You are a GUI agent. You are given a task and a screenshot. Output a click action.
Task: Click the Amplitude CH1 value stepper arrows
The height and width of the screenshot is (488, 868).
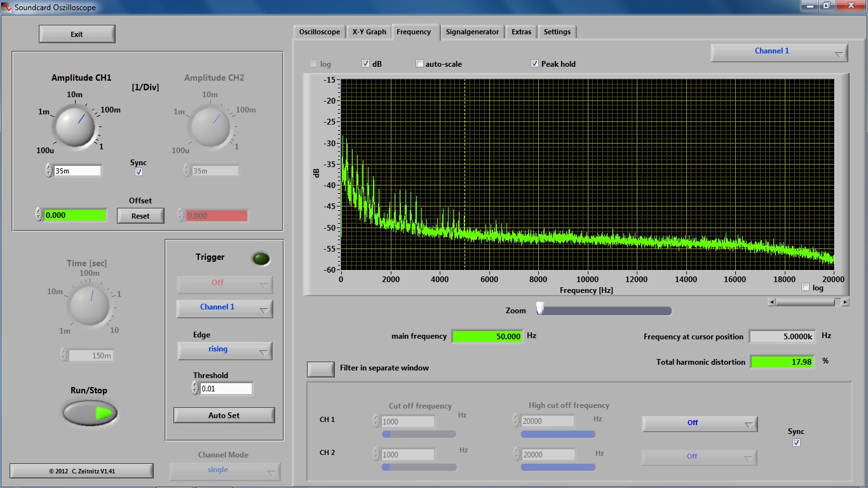pyautogui.click(x=49, y=170)
